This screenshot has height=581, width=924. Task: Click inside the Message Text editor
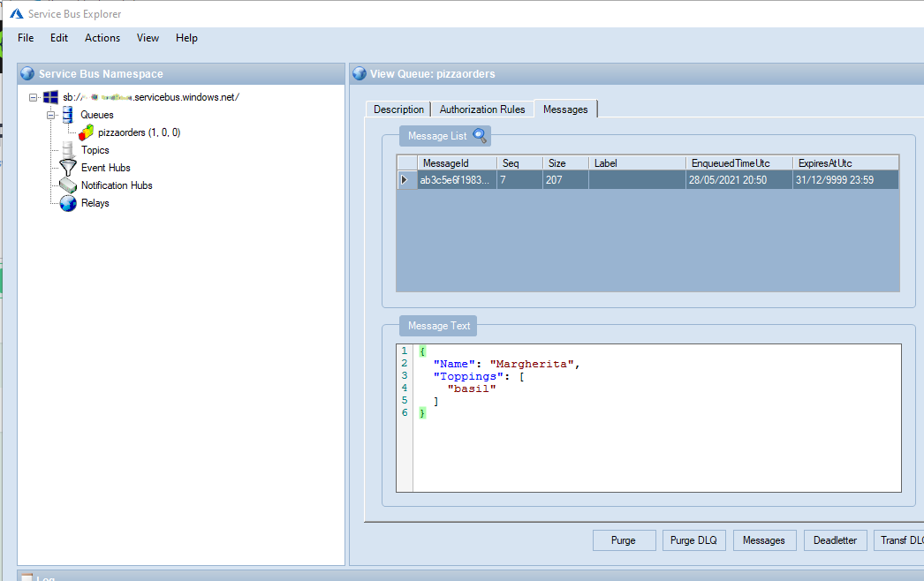[x=655, y=441]
